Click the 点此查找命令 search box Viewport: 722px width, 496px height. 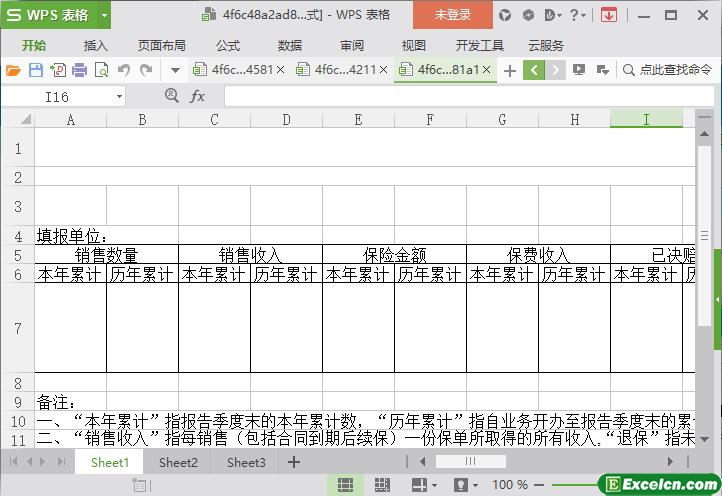[x=669, y=70]
